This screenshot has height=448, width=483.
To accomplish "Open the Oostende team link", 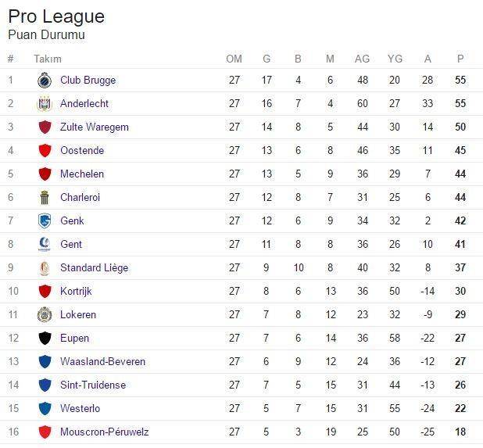I will (x=82, y=150).
